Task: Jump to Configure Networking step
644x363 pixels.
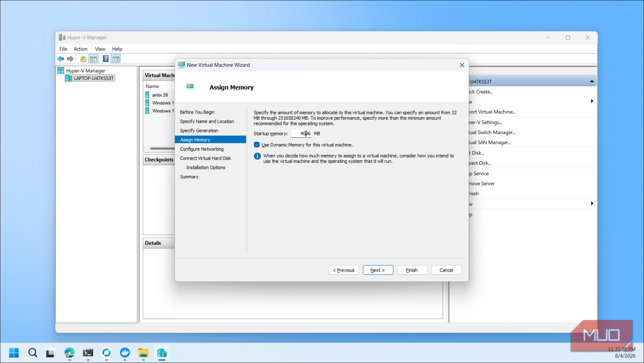Action: [x=201, y=149]
